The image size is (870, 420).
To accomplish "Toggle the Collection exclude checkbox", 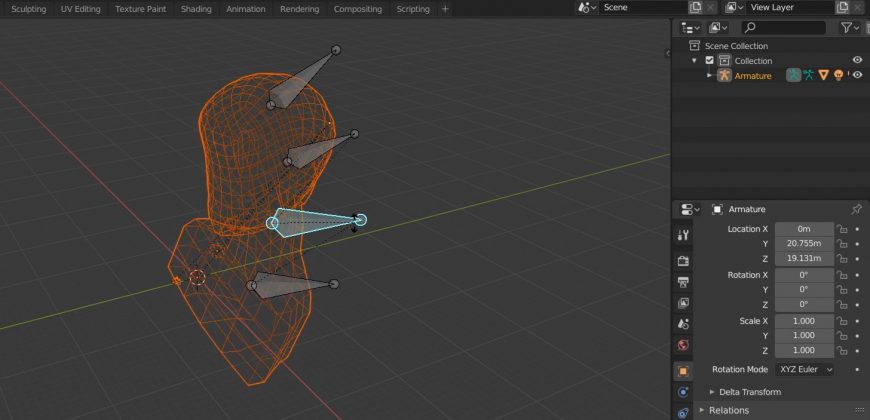I will [x=709, y=60].
